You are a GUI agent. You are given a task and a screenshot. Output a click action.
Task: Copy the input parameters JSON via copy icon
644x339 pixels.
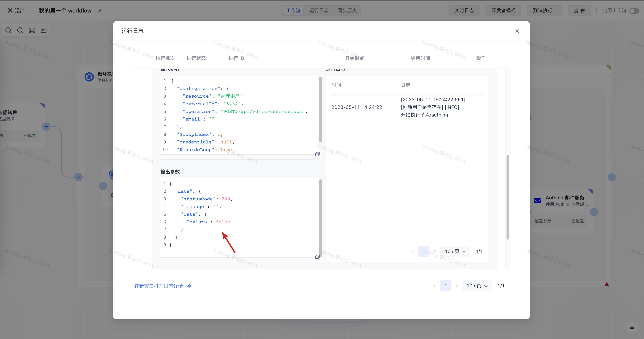[x=317, y=154]
